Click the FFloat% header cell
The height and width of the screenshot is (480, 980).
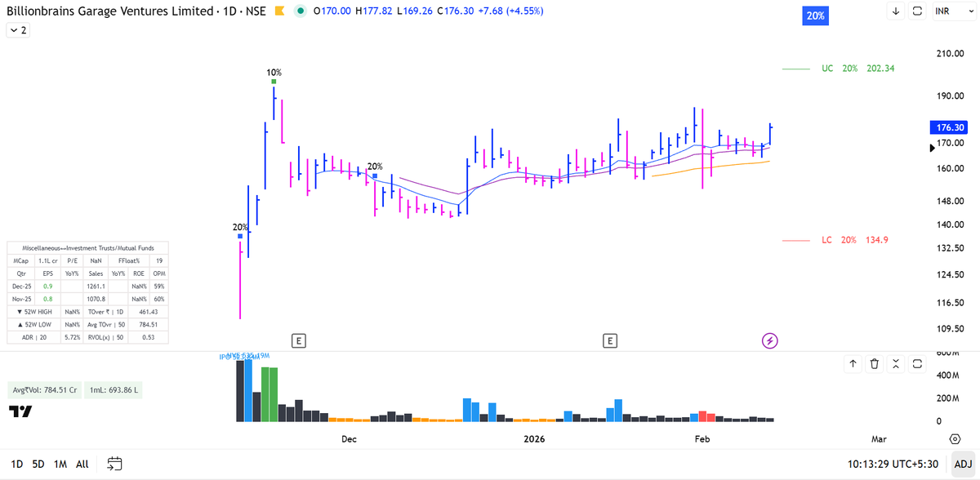[x=131, y=261]
